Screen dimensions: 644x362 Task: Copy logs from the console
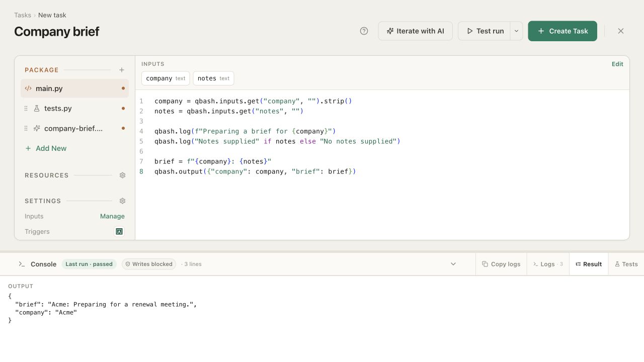(x=501, y=264)
